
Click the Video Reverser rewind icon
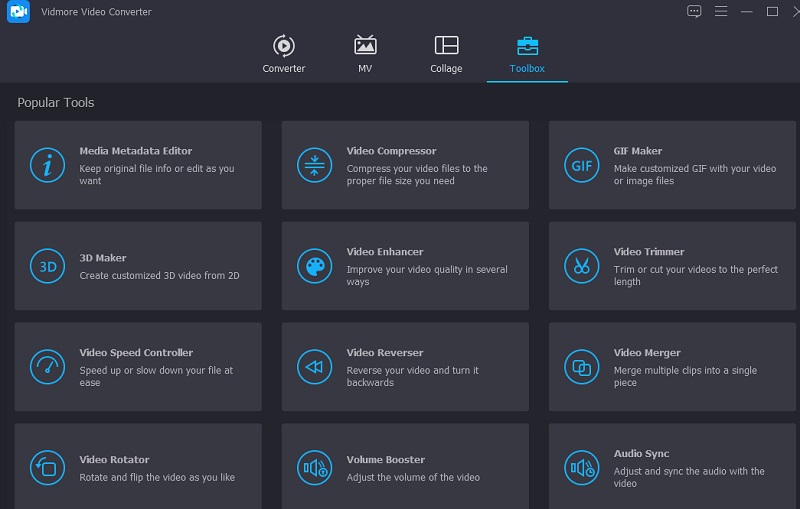314,367
